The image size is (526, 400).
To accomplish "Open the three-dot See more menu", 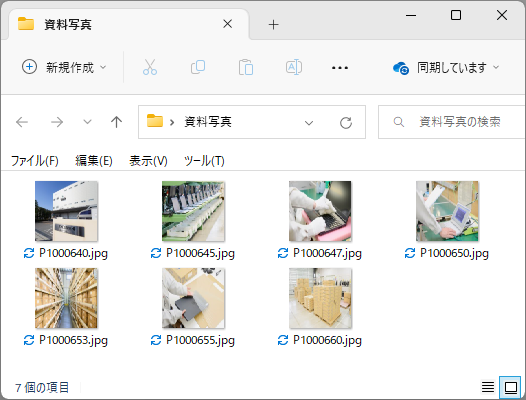I will [339, 68].
